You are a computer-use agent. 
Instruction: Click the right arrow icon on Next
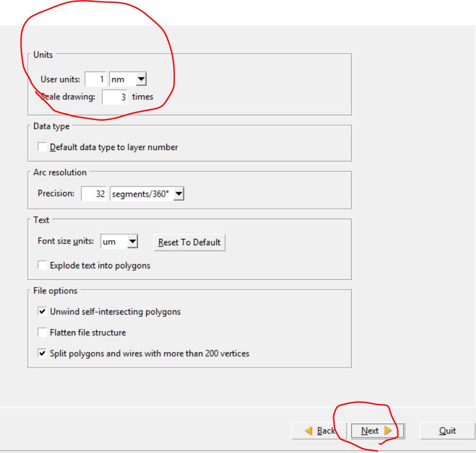click(387, 430)
